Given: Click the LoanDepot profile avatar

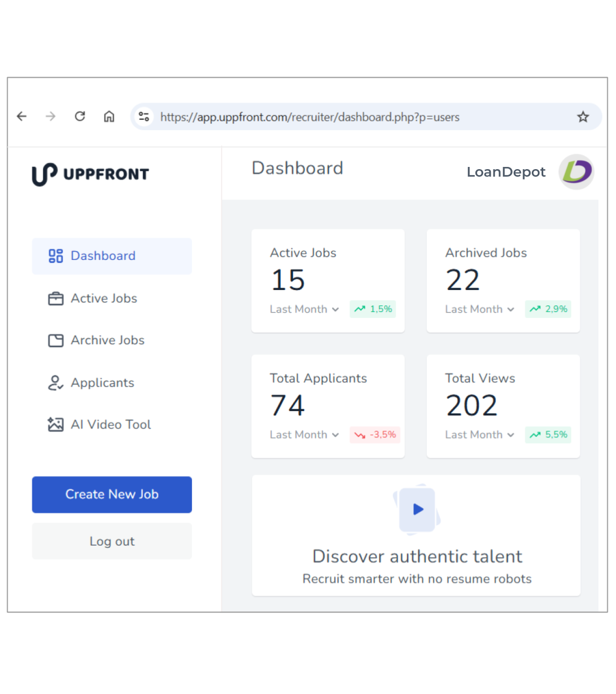Looking at the screenshot, I should [576, 172].
